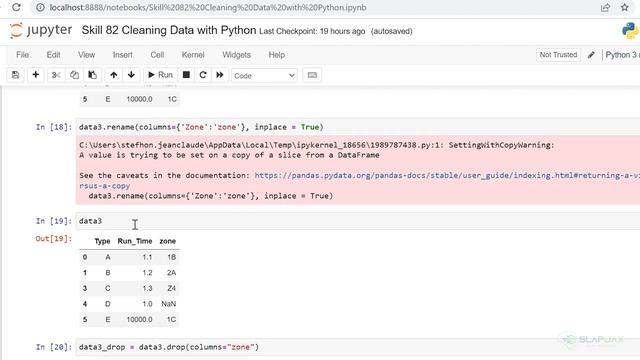Cut selected cells with scissors icon
Image resolution: width=640 pixels, height=360 pixels.
56,75
